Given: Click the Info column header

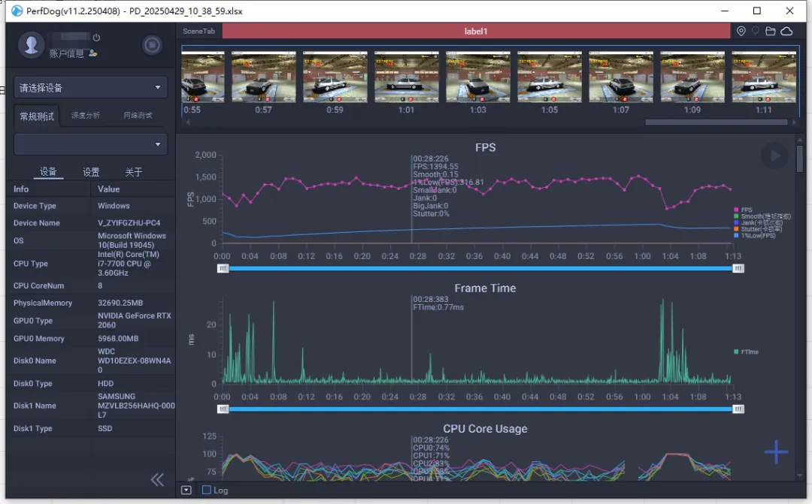Looking at the screenshot, I should [21, 189].
